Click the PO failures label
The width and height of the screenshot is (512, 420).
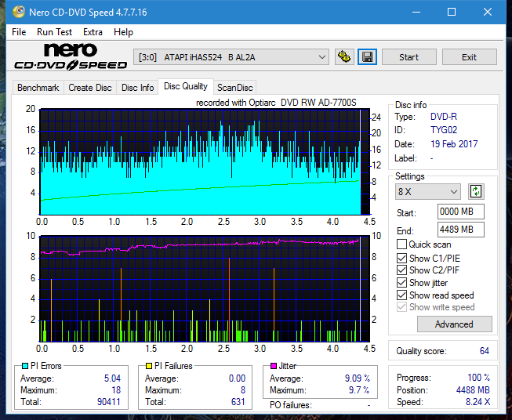tap(291, 405)
